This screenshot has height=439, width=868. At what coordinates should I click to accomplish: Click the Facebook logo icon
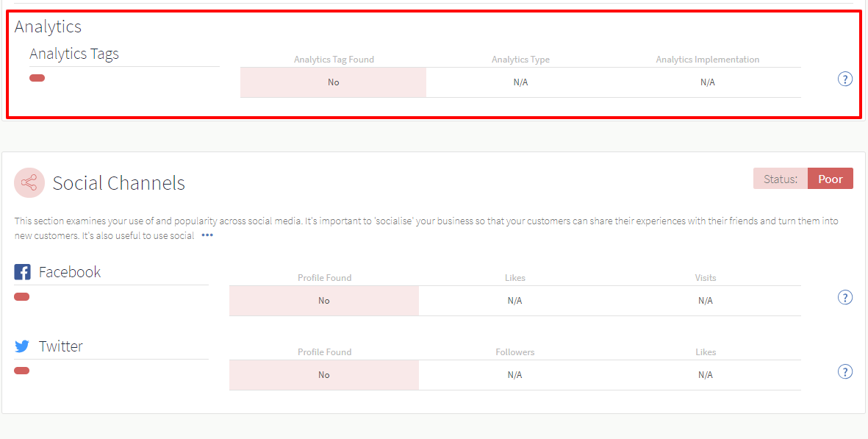22,272
